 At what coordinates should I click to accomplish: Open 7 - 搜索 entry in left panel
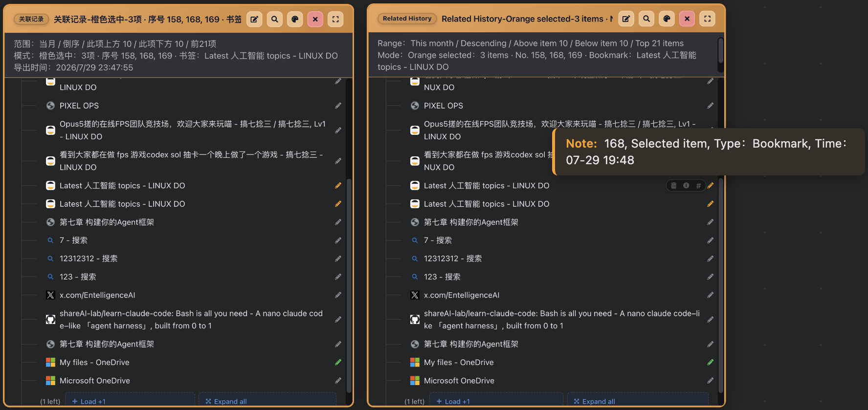click(73, 240)
